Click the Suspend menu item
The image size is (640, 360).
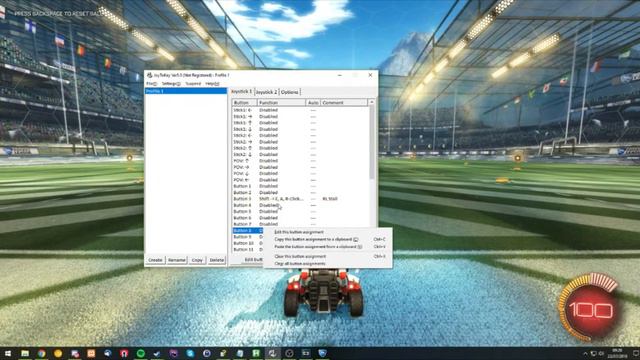coord(193,84)
